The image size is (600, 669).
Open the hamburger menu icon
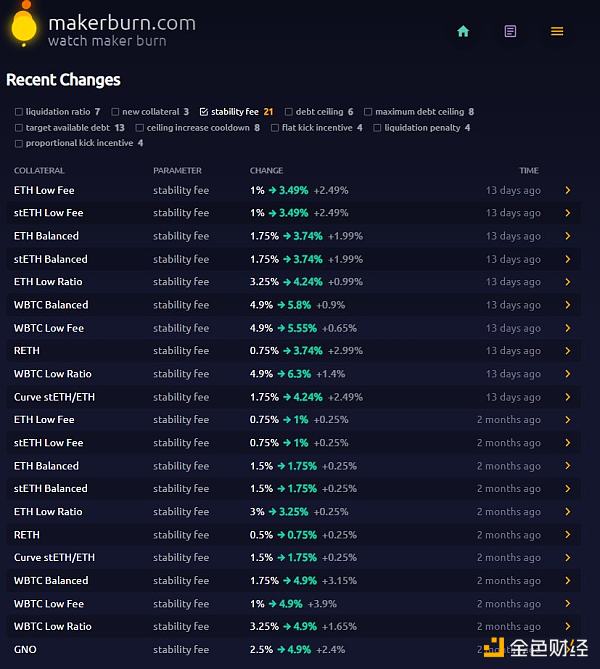[557, 31]
